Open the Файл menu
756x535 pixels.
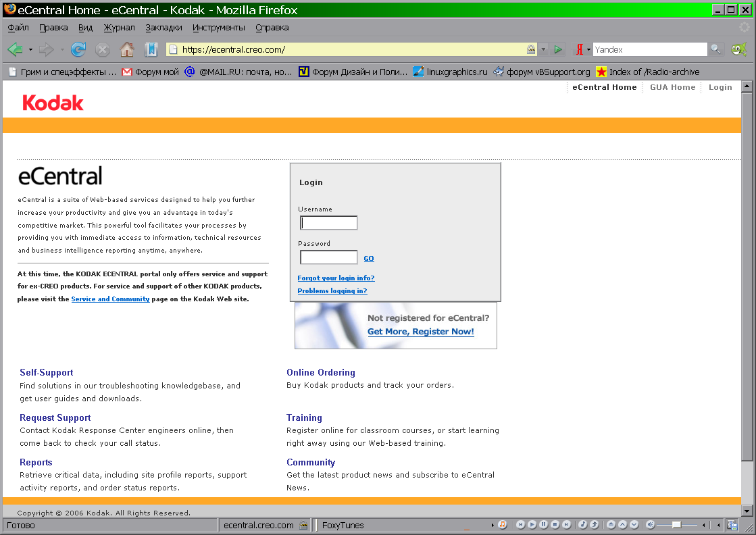click(18, 28)
